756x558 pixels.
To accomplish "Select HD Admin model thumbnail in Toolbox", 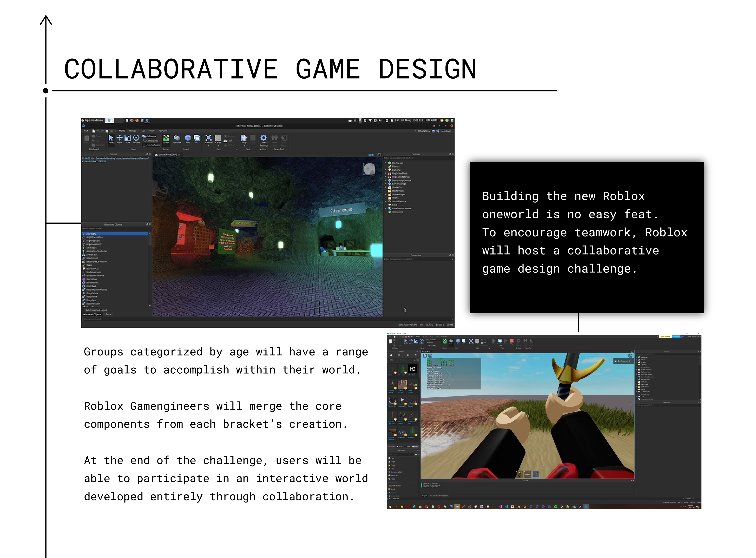I will (412, 369).
